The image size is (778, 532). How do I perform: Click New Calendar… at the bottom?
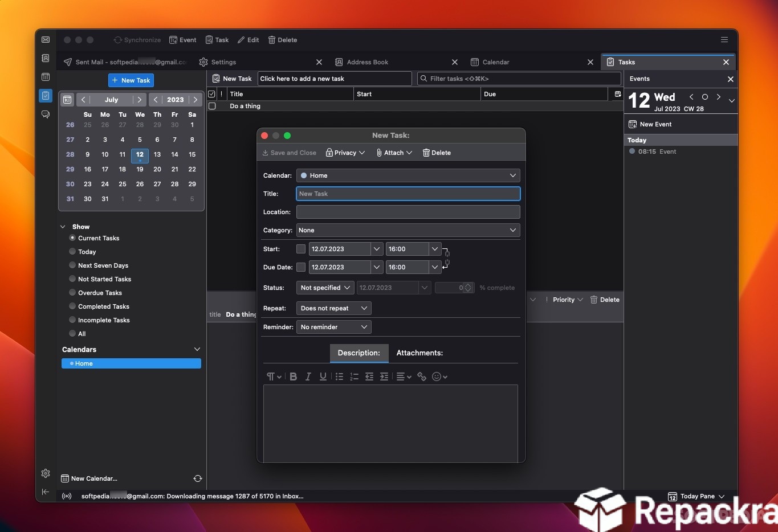[89, 478]
